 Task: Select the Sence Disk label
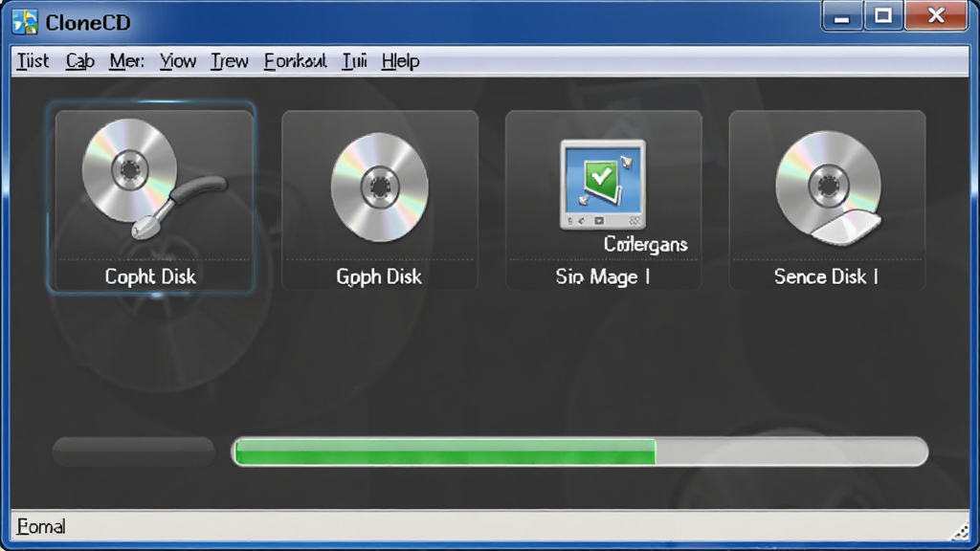click(826, 276)
